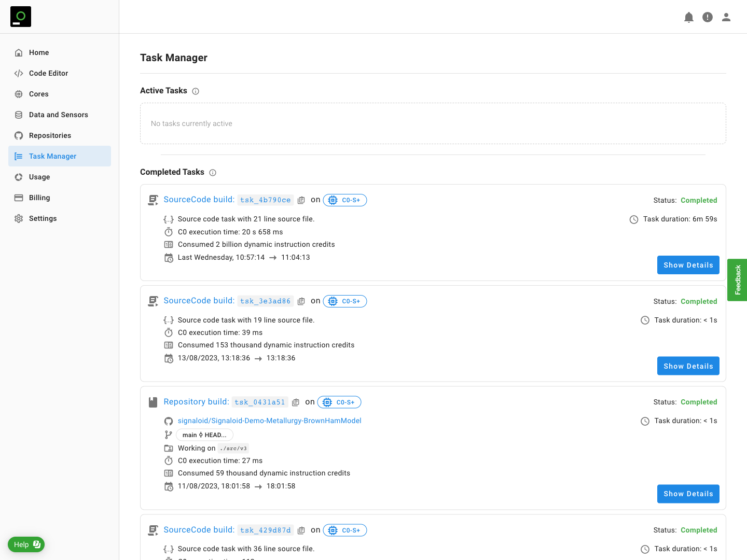Open the Repositories section
The height and width of the screenshot is (560, 747).
click(x=50, y=135)
